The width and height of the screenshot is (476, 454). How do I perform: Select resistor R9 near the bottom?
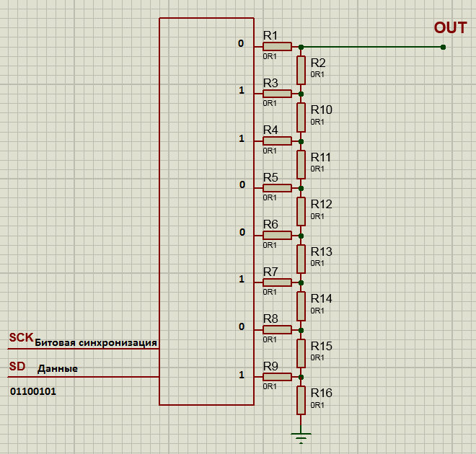(x=277, y=377)
